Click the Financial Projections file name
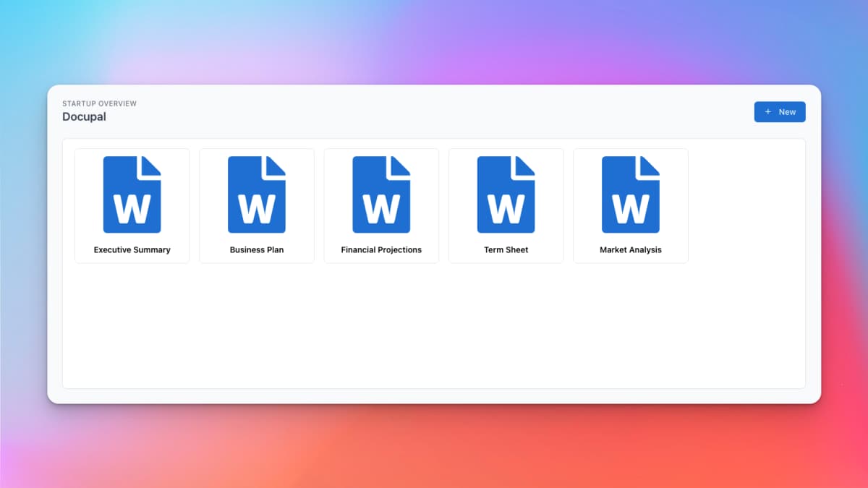The width and height of the screenshot is (868, 488). [x=381, y=250]
